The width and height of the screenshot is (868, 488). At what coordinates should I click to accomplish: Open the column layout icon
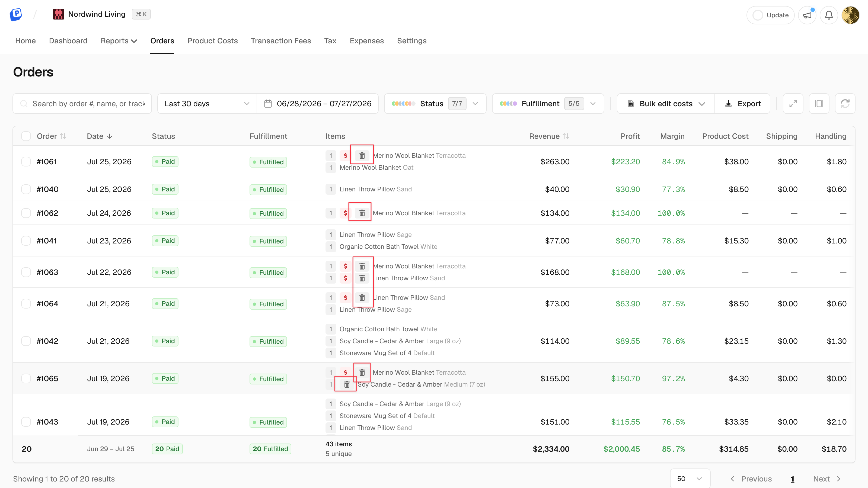pyautogui.click(x=819, y=104)
